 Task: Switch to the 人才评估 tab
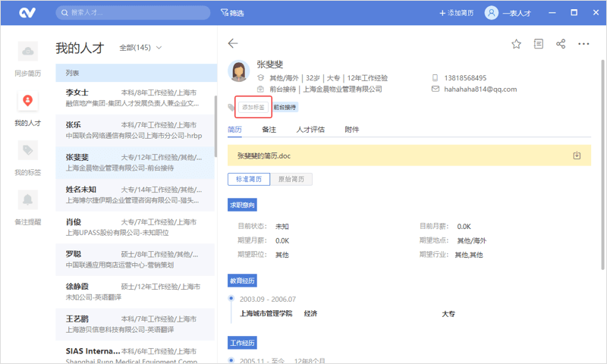tap(310, 130)
